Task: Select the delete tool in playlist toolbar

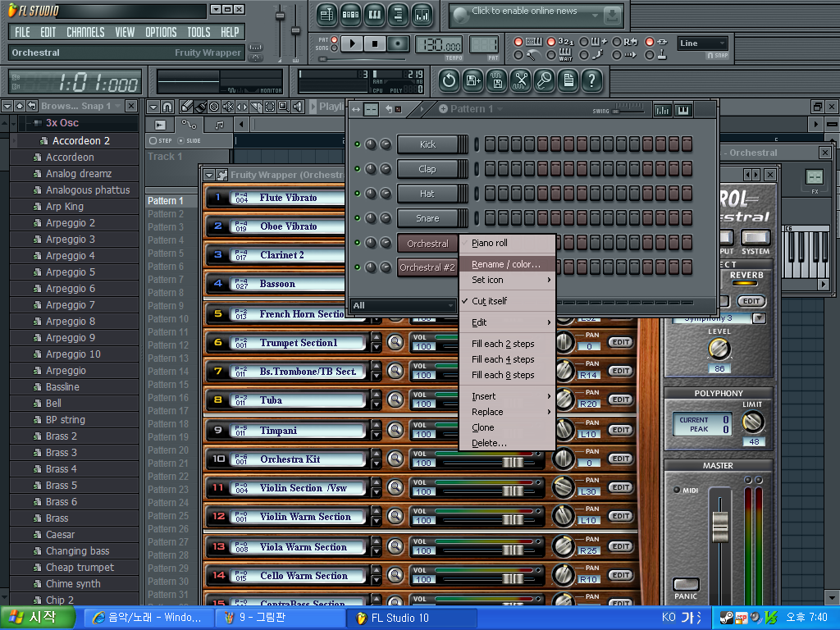Action: coord(214,107)
